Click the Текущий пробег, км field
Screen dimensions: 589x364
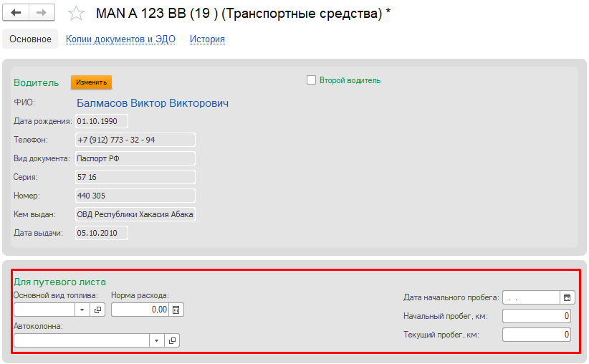point(537,335)
